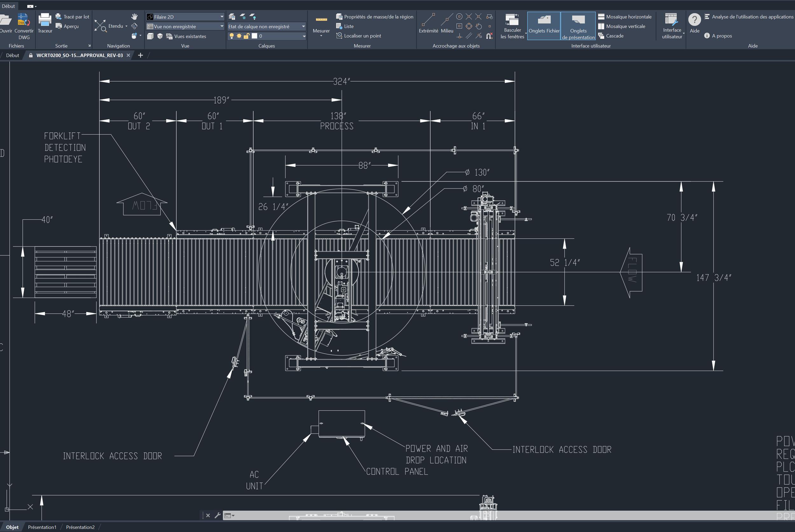Click the Convertir DWG icon
795x532 pixels.
24,20
